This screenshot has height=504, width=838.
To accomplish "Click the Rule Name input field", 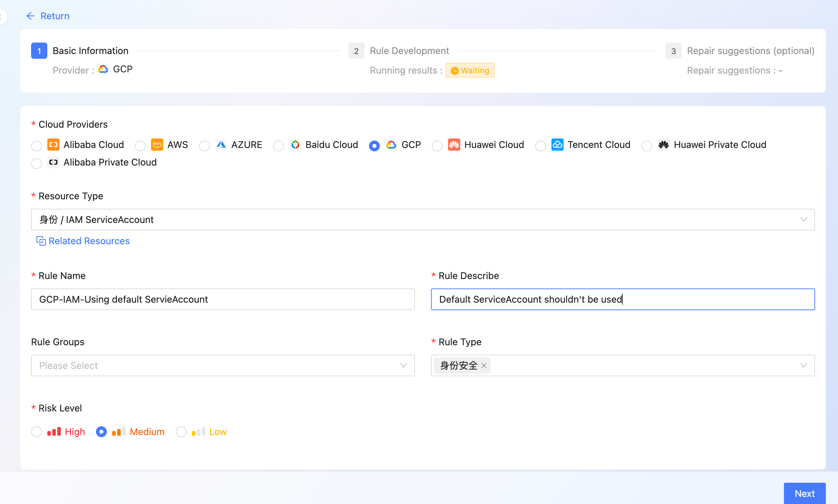I will click(223, 299).
